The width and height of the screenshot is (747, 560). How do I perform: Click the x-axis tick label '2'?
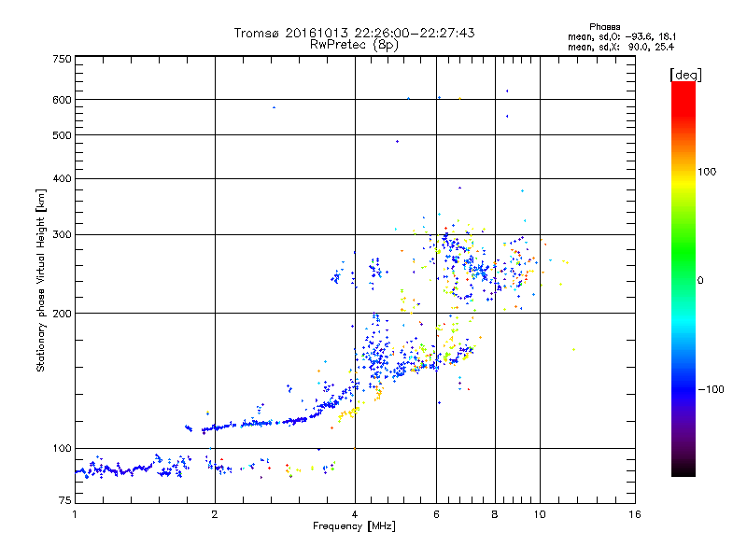pyautogui.click(x=215, y=514)
